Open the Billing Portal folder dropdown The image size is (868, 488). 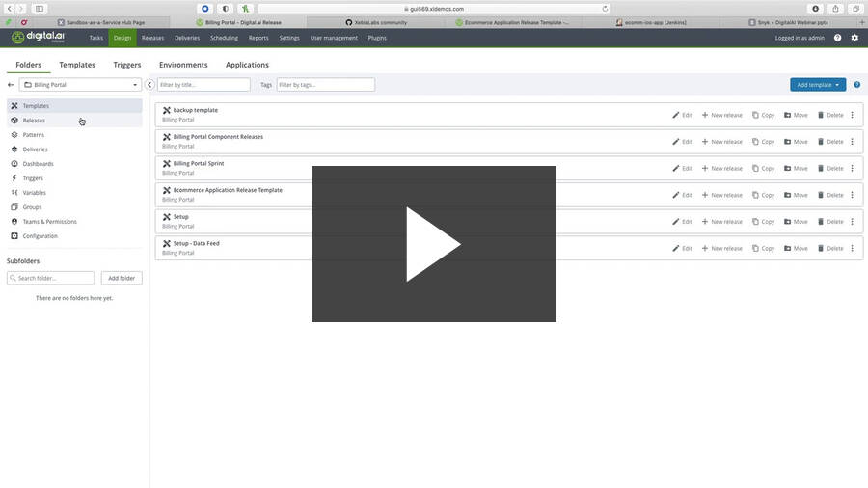(x=80, y=85)
